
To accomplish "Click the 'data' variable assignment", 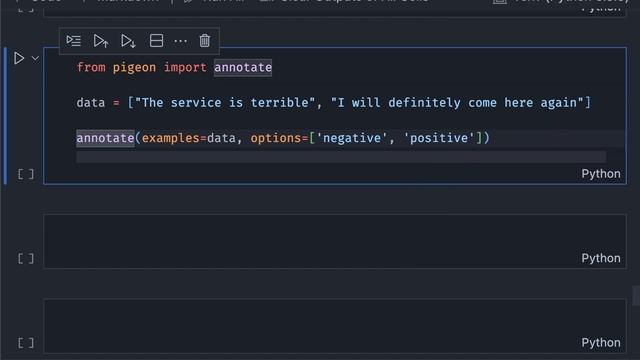I will tap(91, 102).
